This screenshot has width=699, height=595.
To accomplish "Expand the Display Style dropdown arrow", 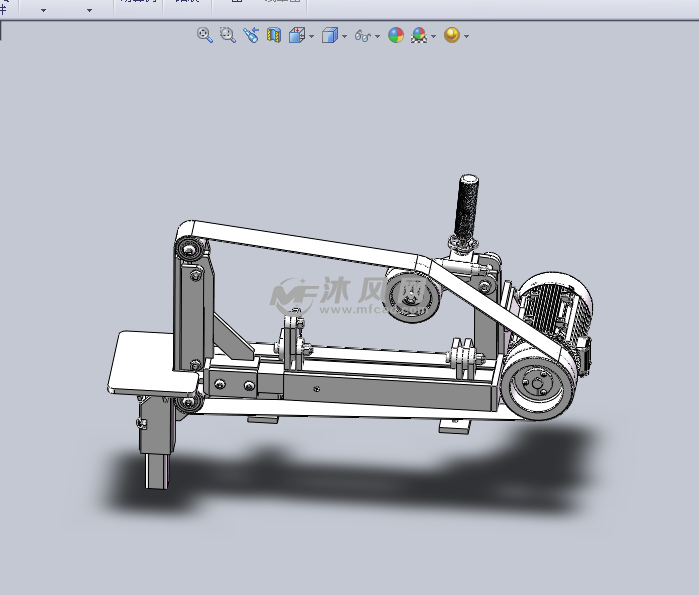I will [x=344, y=36].
